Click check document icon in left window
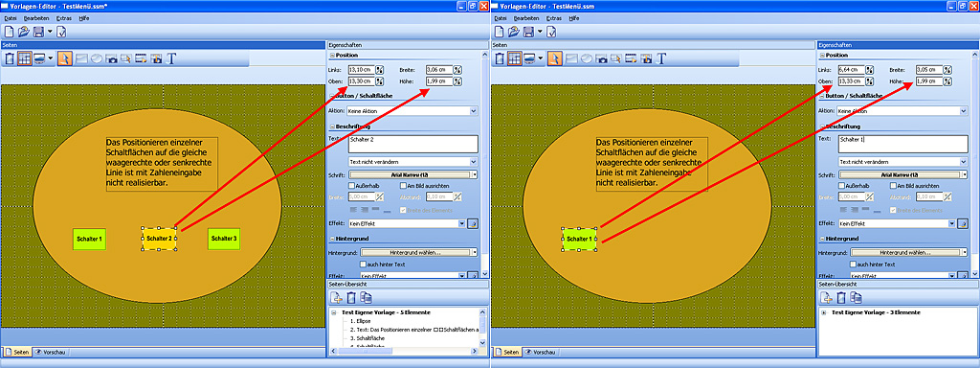The image size is (980, 368). pos(61,32)
